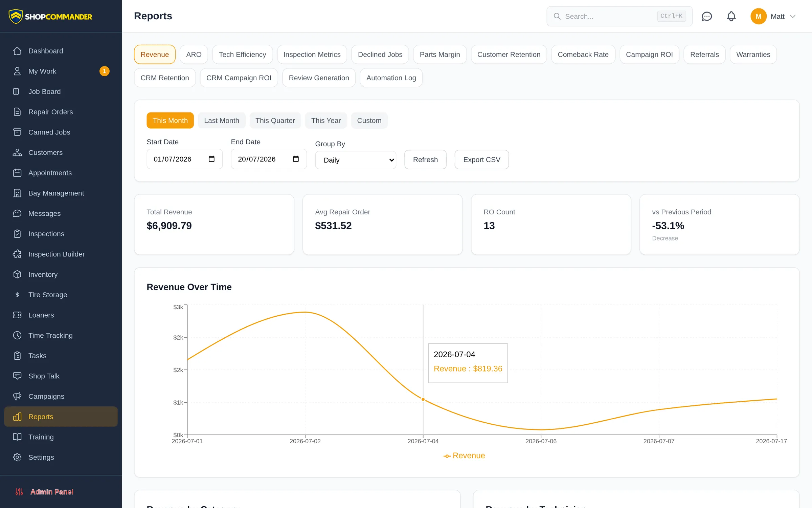Toggle the Revenue legend series
This screenshot has width=812, height=508.
point(464,456)
